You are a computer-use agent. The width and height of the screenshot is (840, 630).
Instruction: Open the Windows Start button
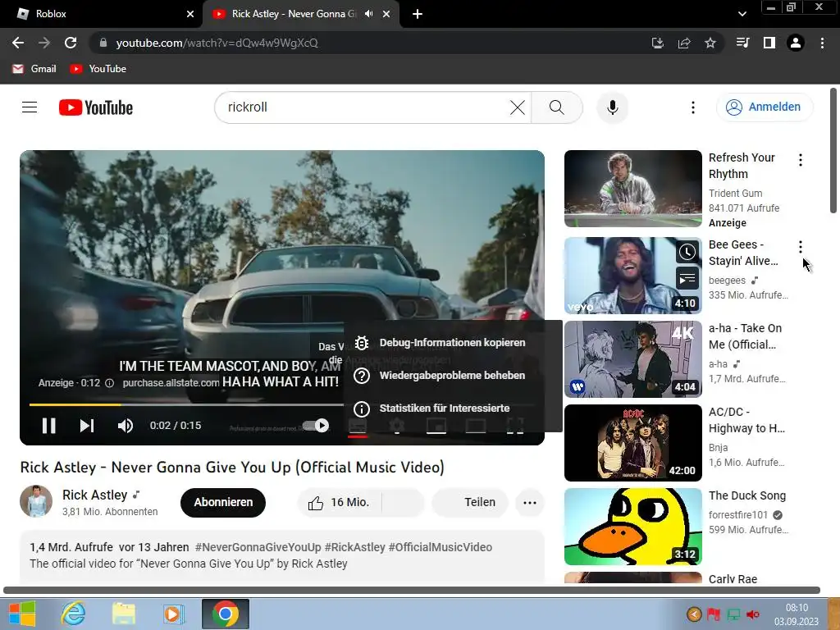click(22, 614)
